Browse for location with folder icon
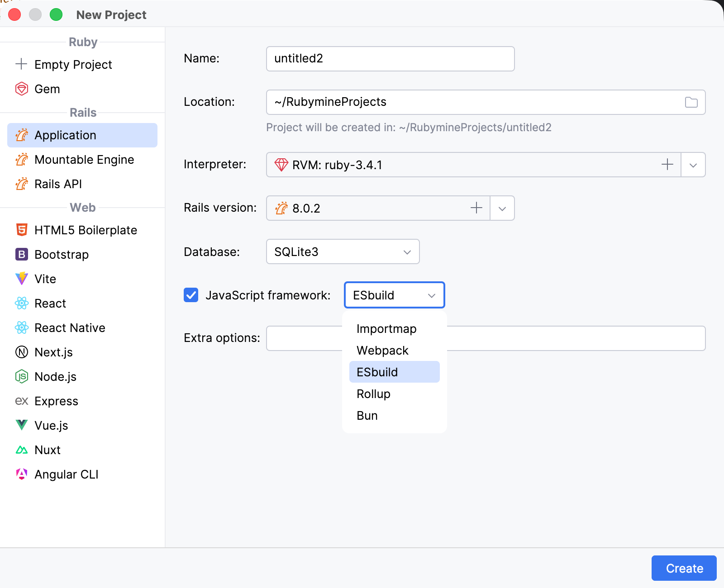 [691, 102]
